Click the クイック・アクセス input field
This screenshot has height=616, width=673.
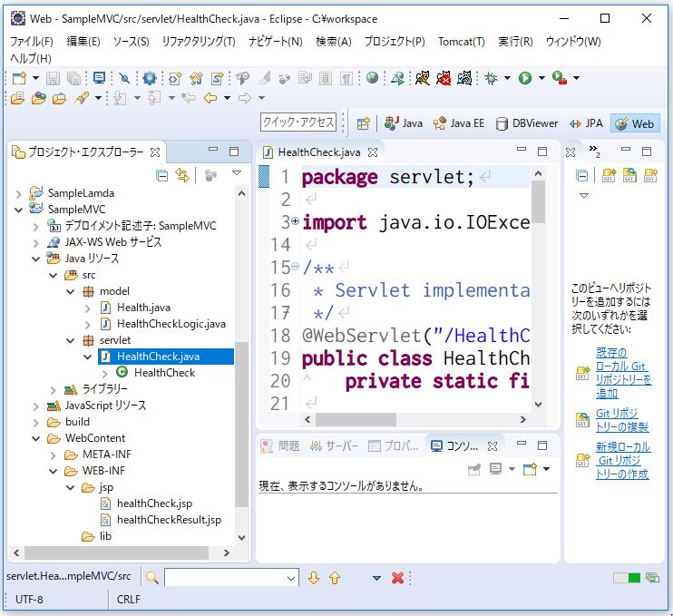[298, 122]
